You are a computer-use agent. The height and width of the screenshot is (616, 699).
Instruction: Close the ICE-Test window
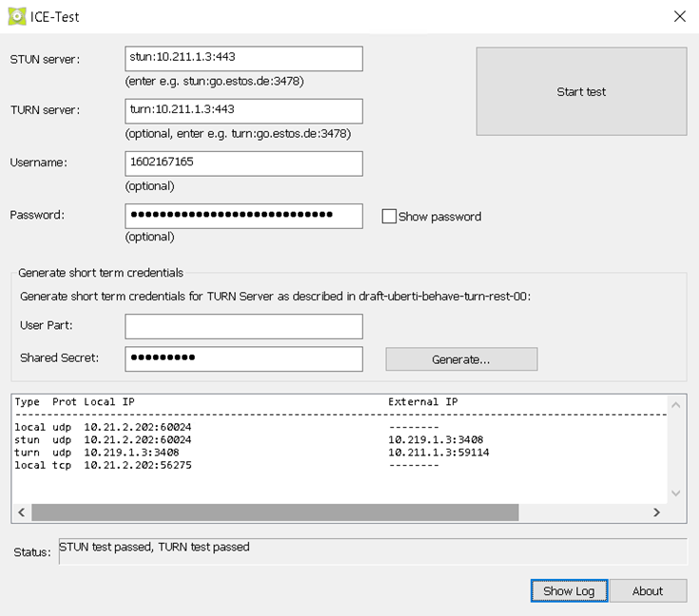pos(679,16)
